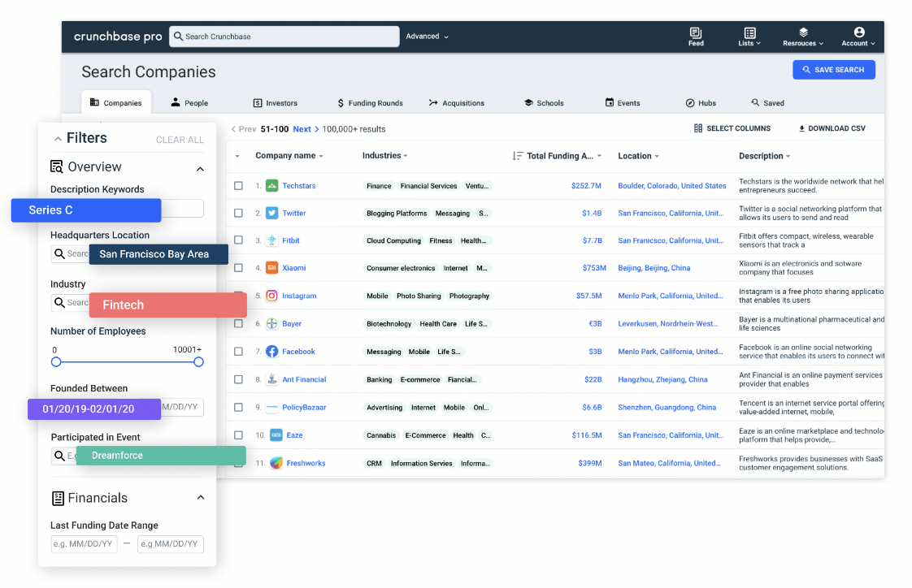
Task: Click the Save Search button
Action: pyautogui.click(x=833, y=70)
